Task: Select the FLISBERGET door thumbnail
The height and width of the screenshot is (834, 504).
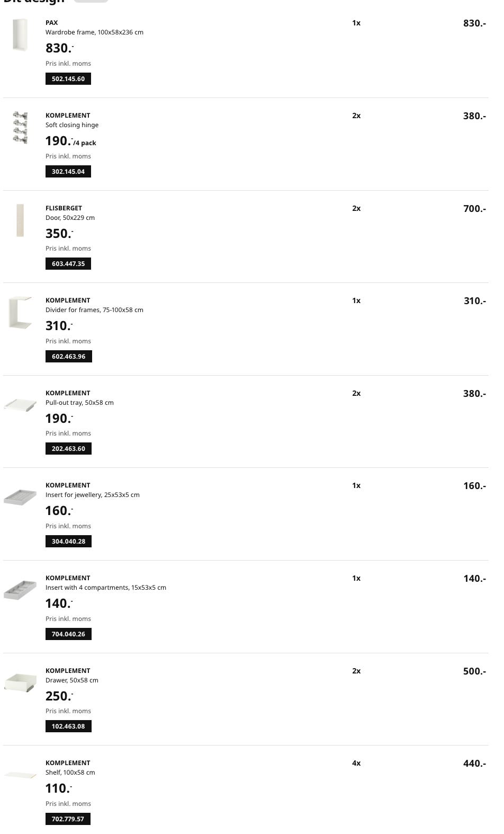Action: click(x=20, y=220)
